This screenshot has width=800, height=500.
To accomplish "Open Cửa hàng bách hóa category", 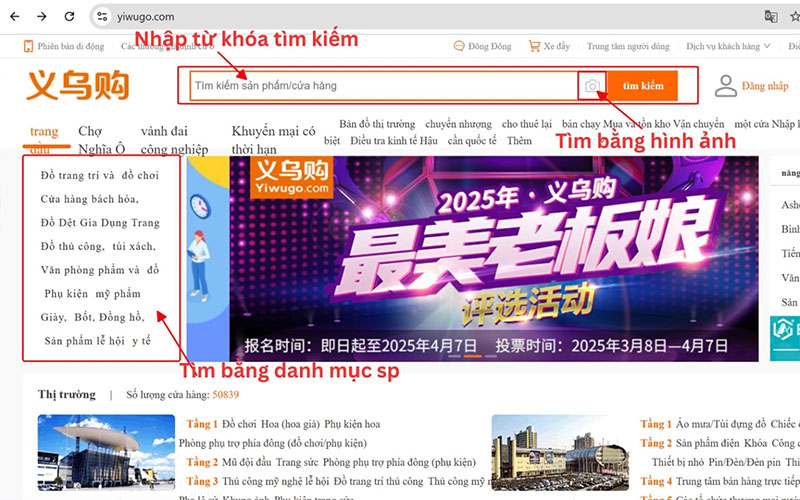I will tap(90, 199).
